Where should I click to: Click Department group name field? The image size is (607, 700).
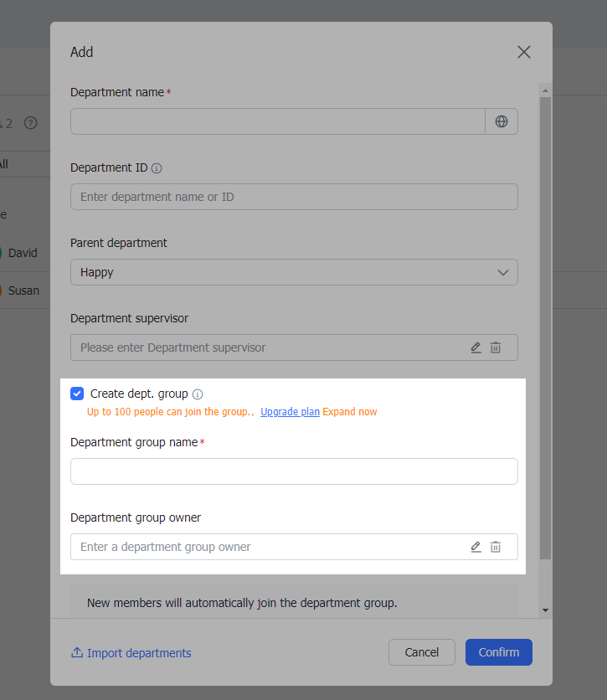coord(294,471)
